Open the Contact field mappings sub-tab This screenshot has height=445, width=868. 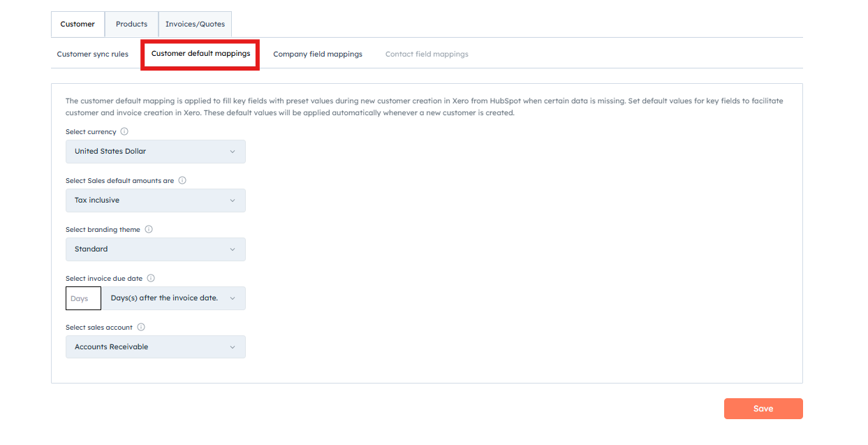pyautogui.click(x=427, y=54)
